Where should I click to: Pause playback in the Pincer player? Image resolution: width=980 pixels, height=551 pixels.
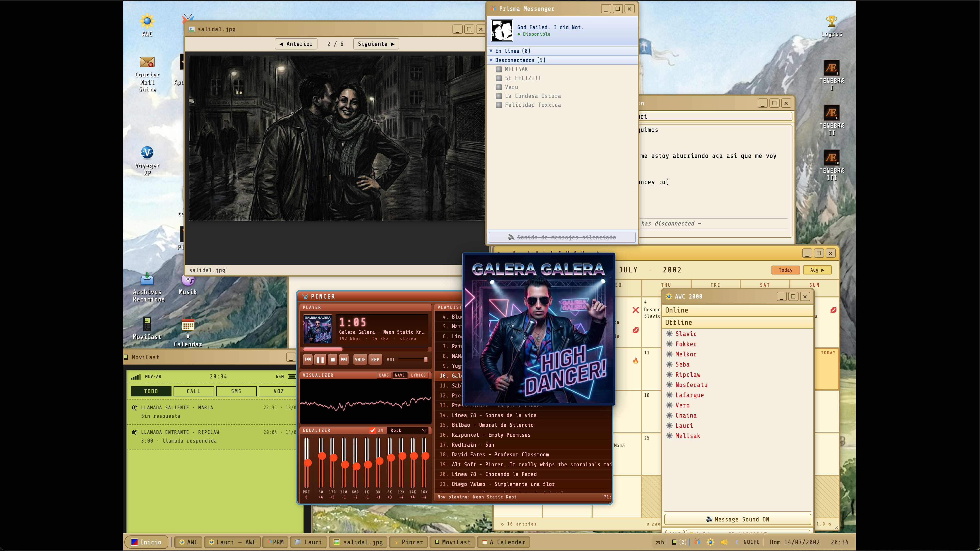pyautogui.click(x=320, y=359)
